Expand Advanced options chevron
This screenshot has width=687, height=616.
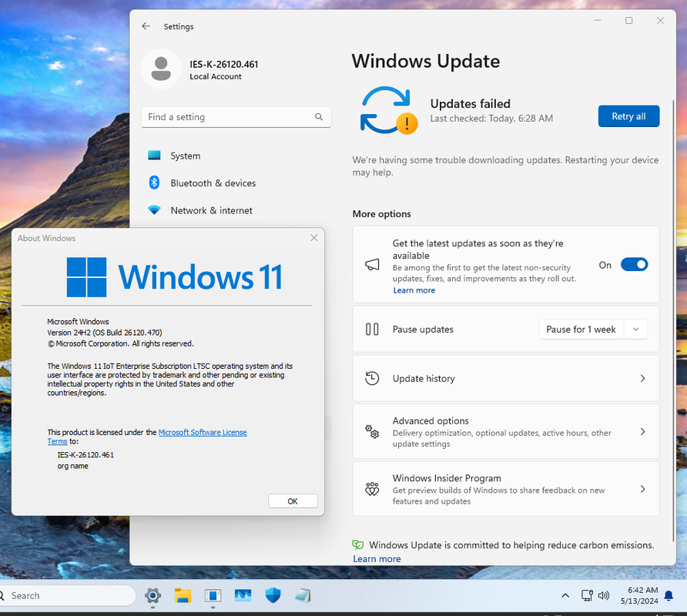point(642,431)
